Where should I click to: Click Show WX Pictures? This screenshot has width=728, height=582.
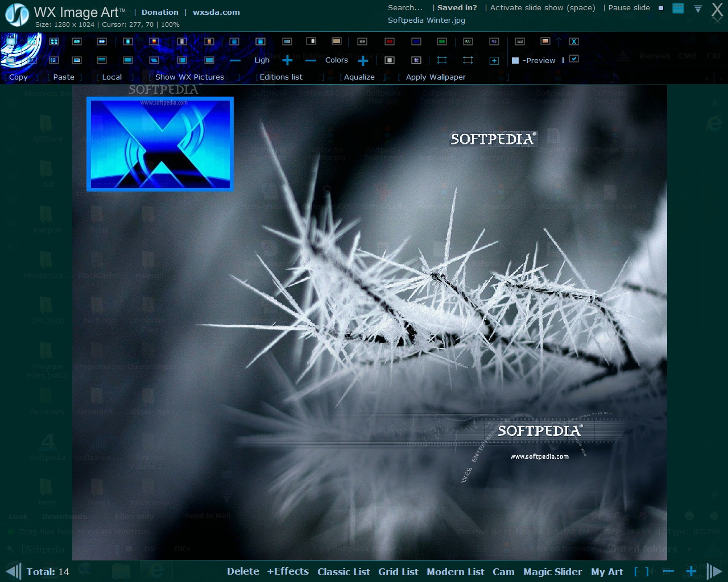tap(189, 77)
